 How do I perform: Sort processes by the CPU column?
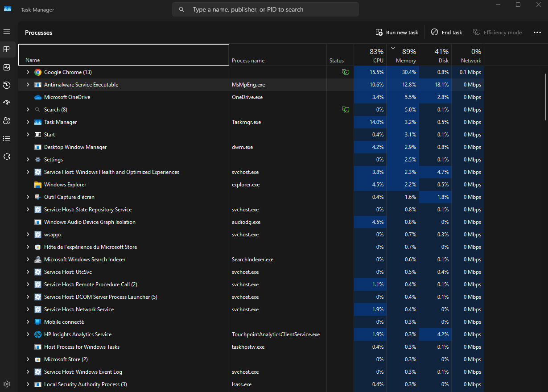pyautogui.click(x=370, y=55)
